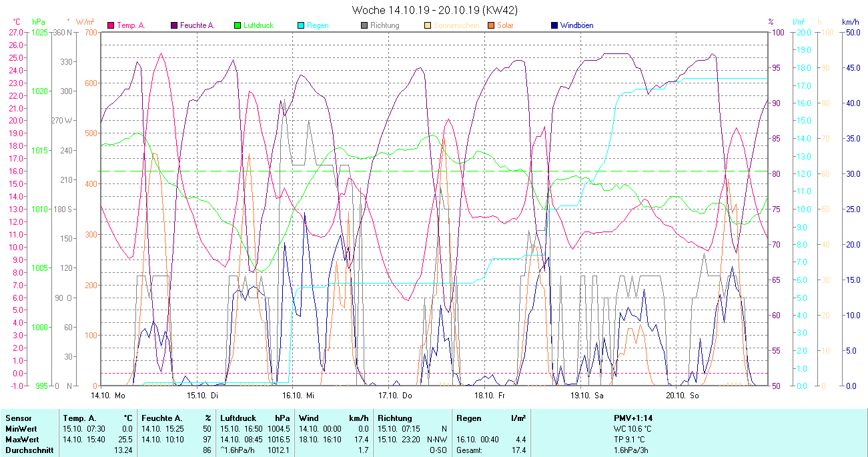Click the 'MaxWert' row label
Viewport: 868px width, 457px height.
[x=22, y=440]
